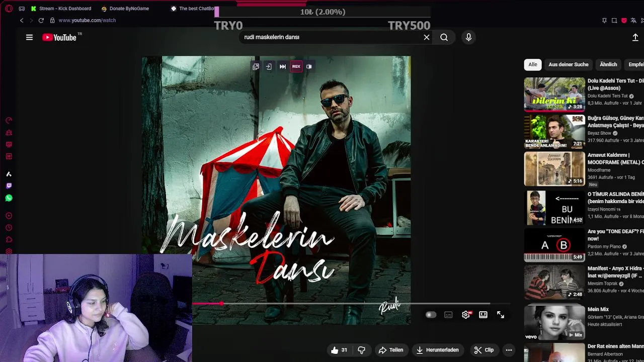Enter fullscreen mode
Screen dimensions: 644x362
tap(501, 315)
